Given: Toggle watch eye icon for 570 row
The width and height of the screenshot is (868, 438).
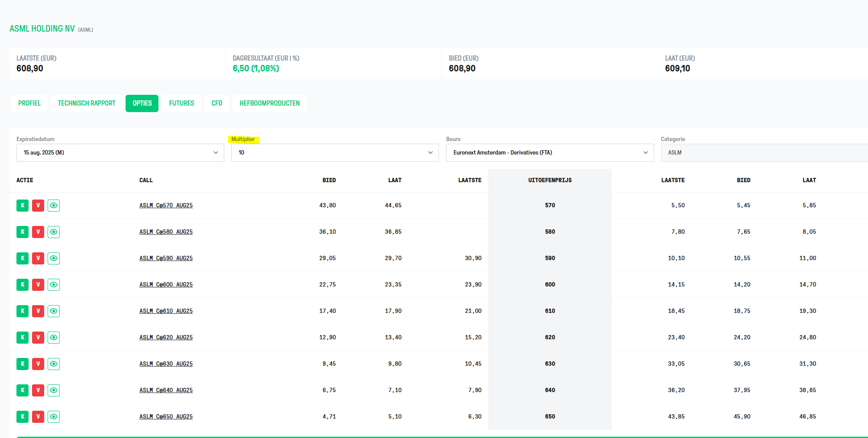Looking at the screenshot, I should point(54,206).
